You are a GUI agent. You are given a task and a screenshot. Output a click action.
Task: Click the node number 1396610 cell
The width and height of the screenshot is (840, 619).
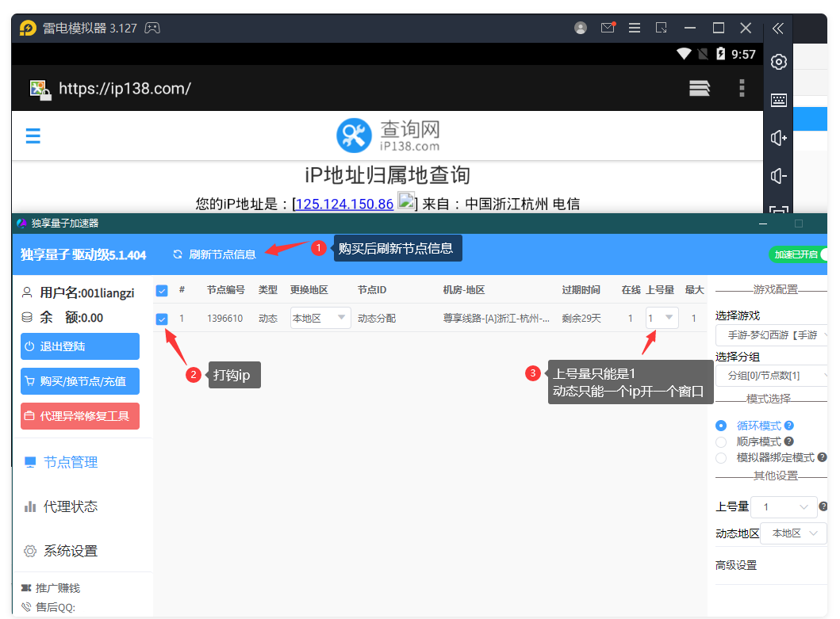point(225,319)
